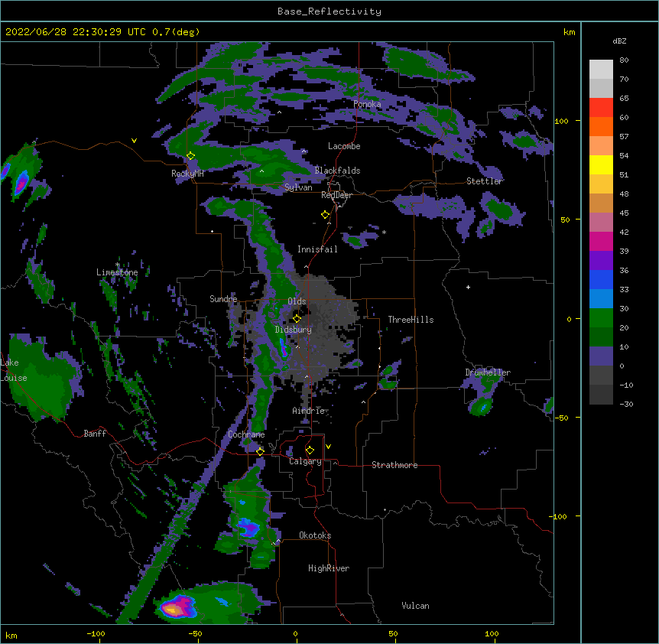Click the intense storm cell core near Didsbury
This screenshot has height=644, width=659.
(x=284, y=349)
